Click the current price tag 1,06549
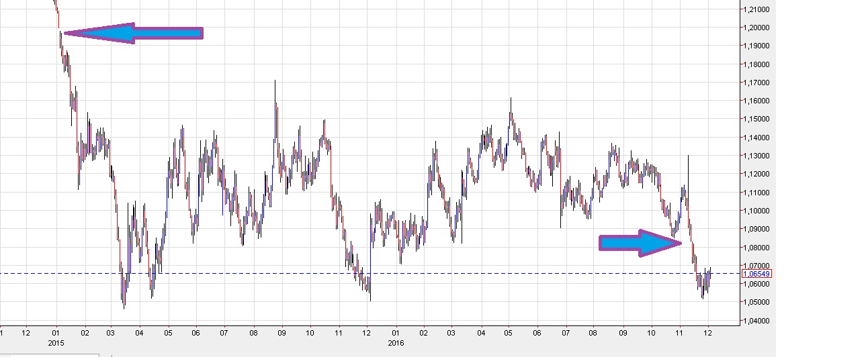Viewport: 868px width, 357px height. coord(756,274)
